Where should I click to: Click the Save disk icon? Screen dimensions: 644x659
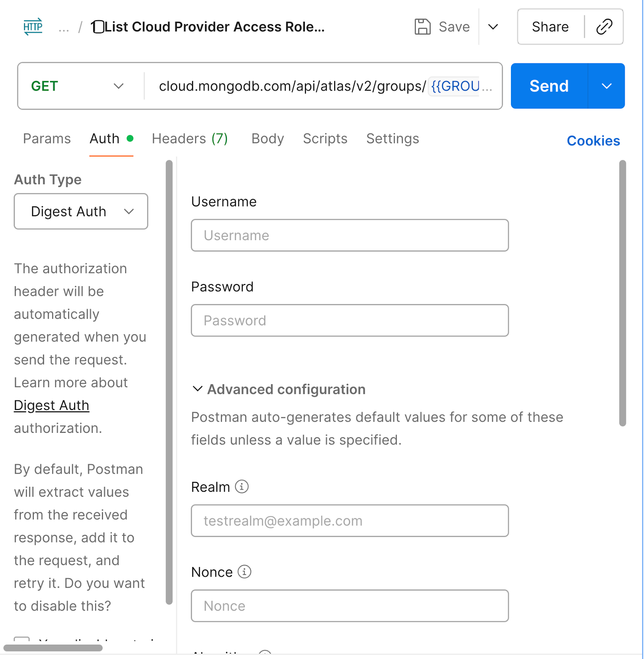[422, 27]
